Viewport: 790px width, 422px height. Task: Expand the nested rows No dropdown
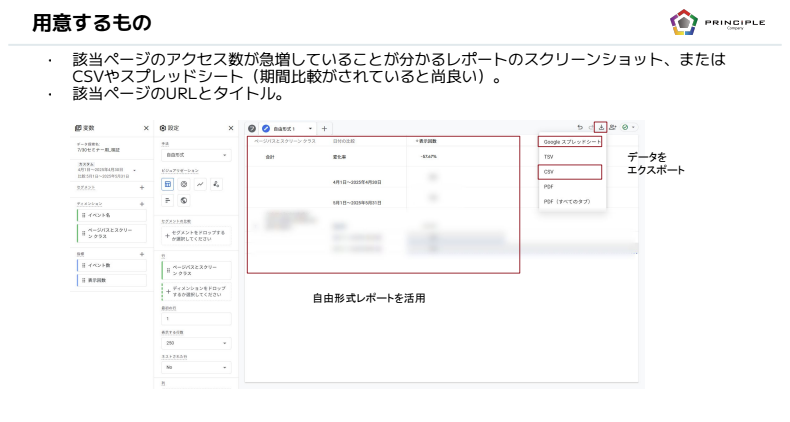click(x=195, y=367)
